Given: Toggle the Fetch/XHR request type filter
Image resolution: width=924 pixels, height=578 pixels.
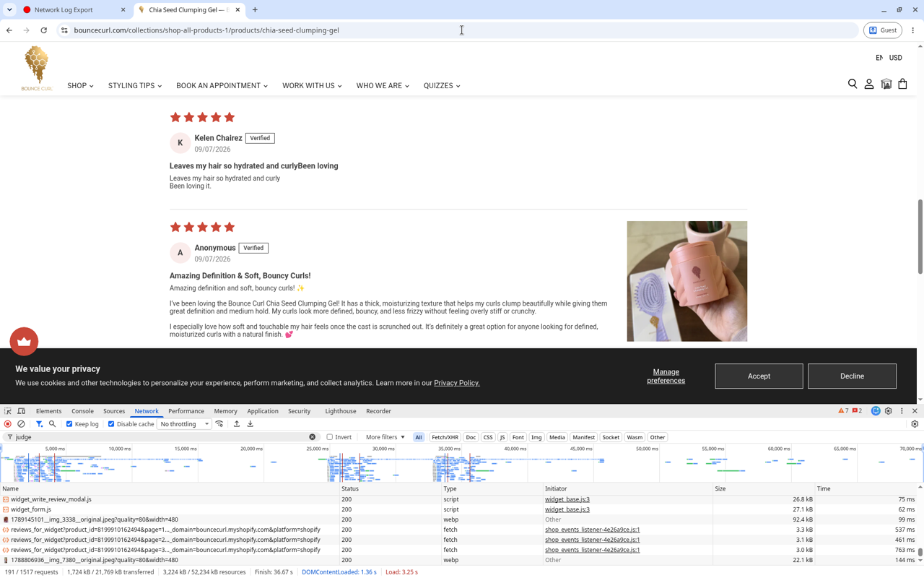Looking at the screenshot, I should [x=445, y=437].
